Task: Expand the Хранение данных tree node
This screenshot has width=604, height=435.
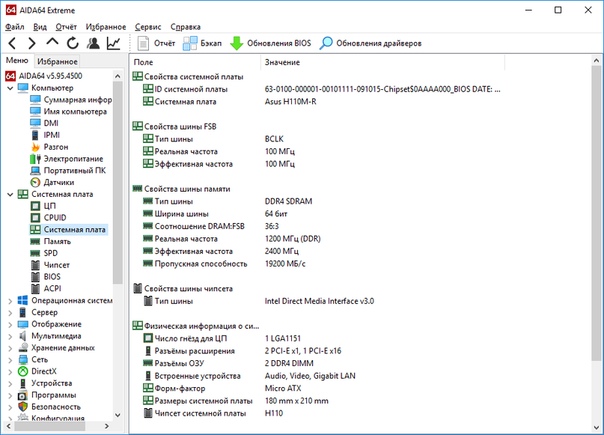Action: (10, 348)
